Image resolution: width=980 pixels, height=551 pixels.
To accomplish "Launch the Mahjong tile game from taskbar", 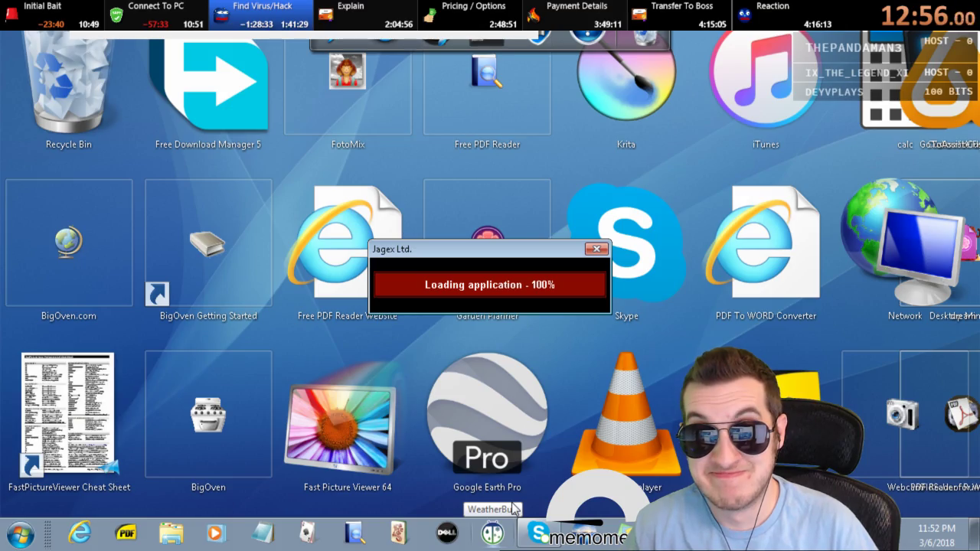I will click(399, 533).
